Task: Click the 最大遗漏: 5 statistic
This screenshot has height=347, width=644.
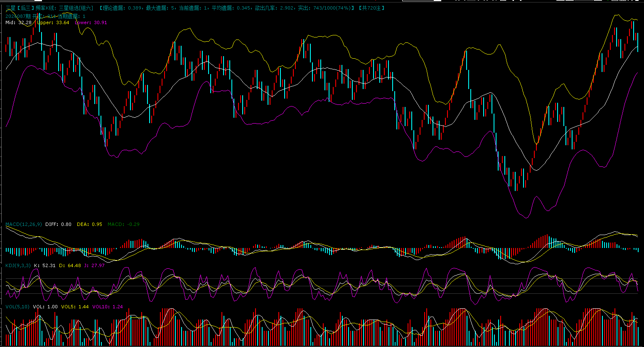Action: [161, 8]
